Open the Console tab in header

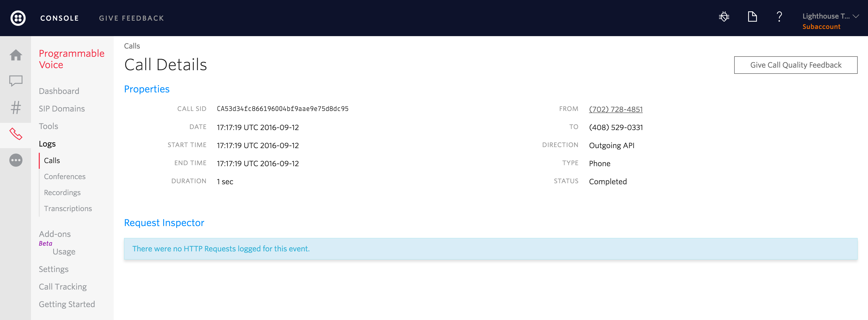click(60, 18)
